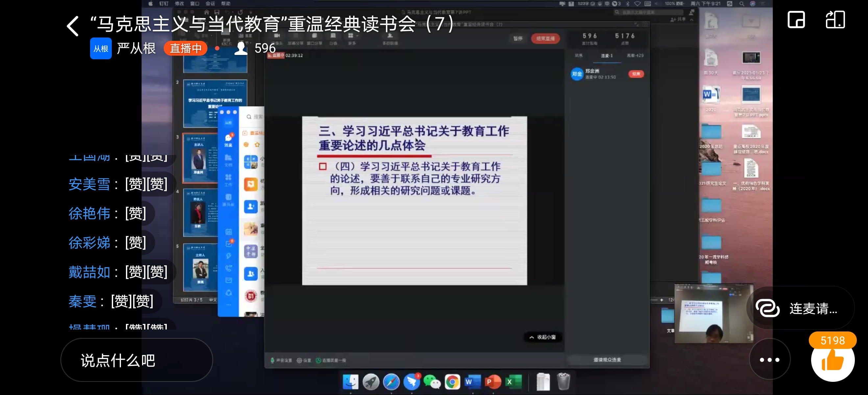This screenshot has height=395, width=868.
Task: Open the three-dots more options button
Action: point(769,359)
